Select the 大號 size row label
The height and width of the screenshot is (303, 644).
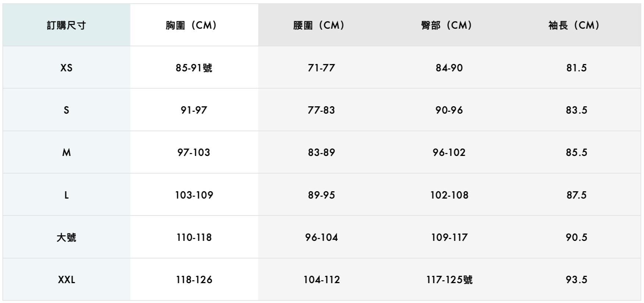66,237
